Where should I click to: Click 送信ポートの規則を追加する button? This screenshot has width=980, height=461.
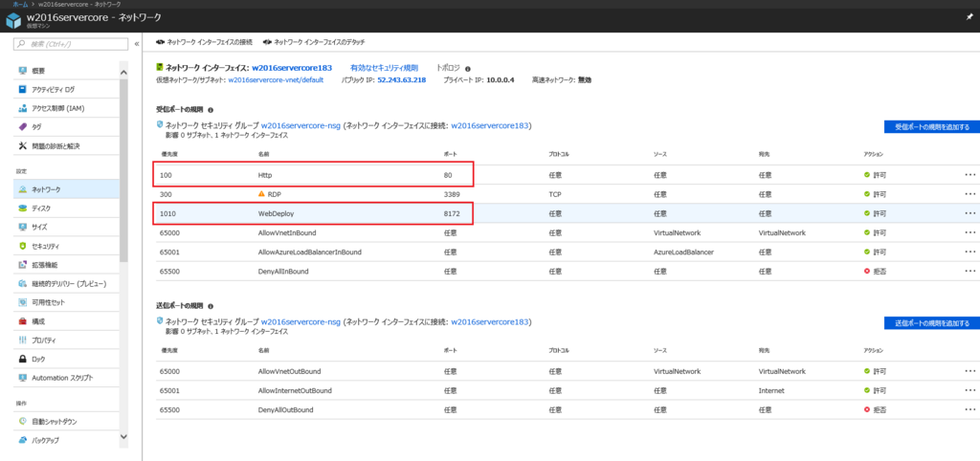click(x=931, y=323)
